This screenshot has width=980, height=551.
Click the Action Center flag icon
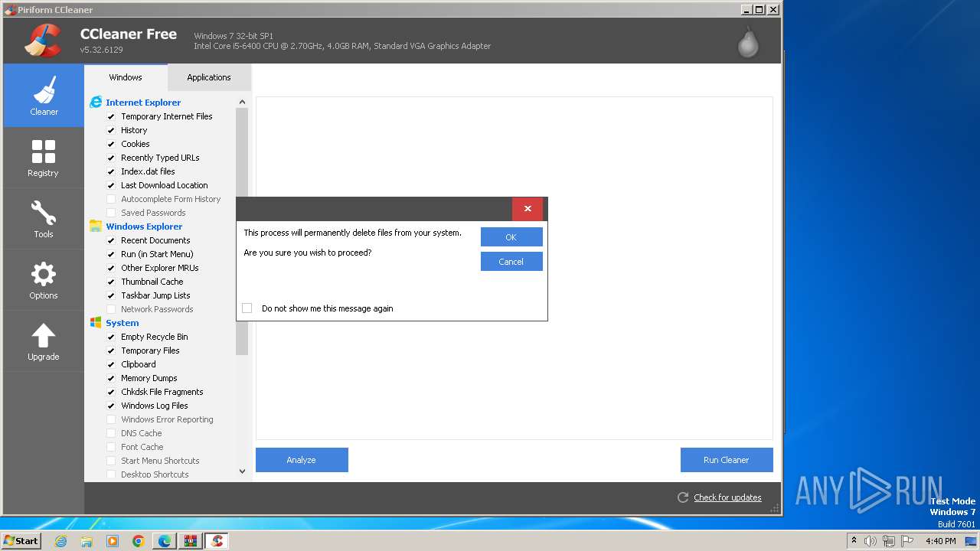[x=906, y=541]
